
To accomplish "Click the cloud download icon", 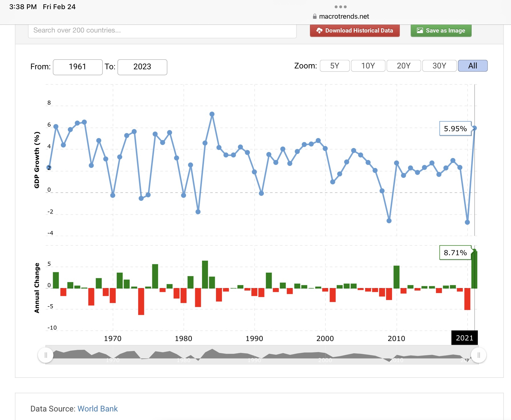I will click(319, 31).
